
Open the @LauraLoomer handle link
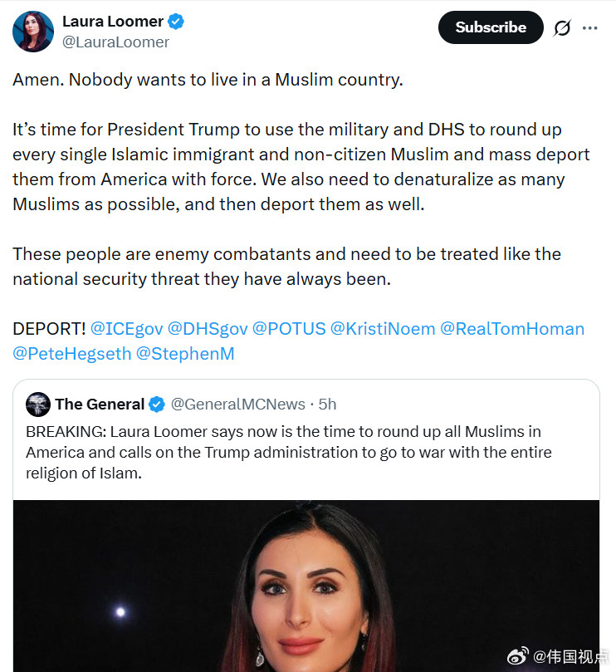(x=115, y=42)
